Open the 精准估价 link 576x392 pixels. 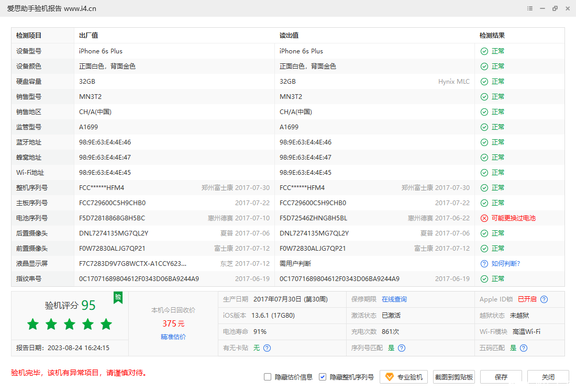coord(173,337)
